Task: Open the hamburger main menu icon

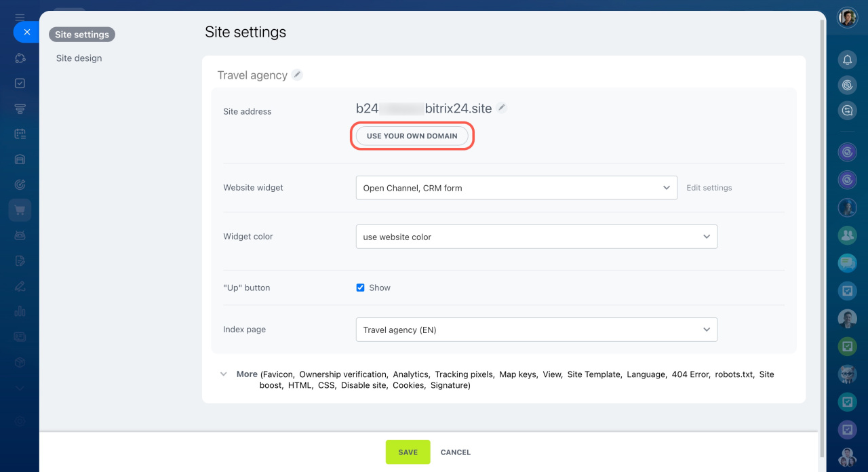Action: 20,17
